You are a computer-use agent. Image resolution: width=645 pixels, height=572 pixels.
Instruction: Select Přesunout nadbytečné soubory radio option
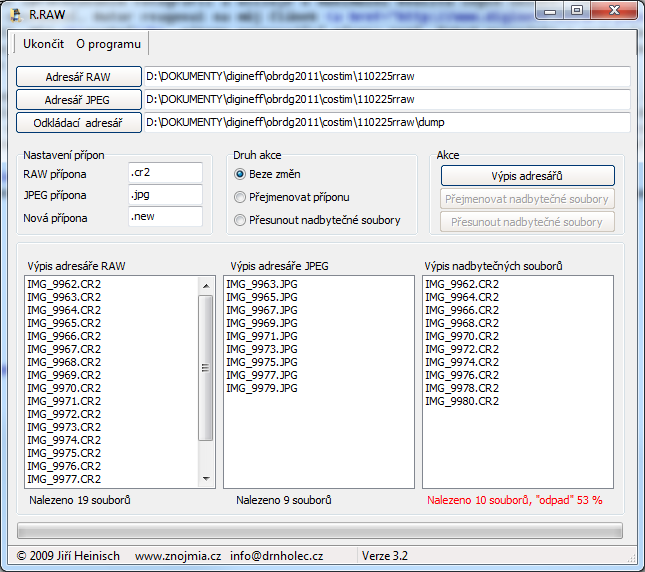[x=239, y=220]
